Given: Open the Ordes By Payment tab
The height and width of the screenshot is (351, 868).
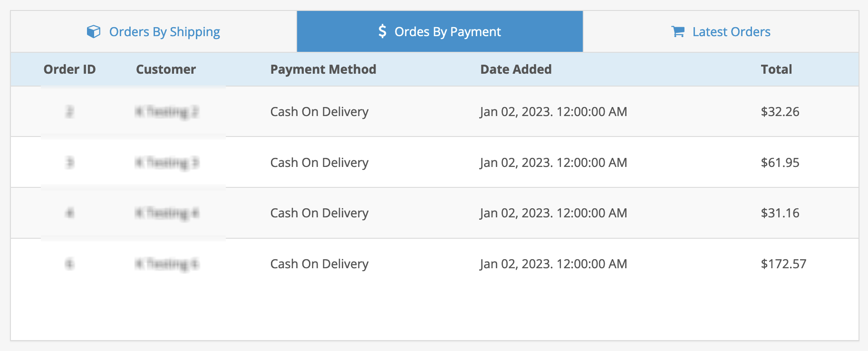Looking at the screenshot, I should pos(439,31).
